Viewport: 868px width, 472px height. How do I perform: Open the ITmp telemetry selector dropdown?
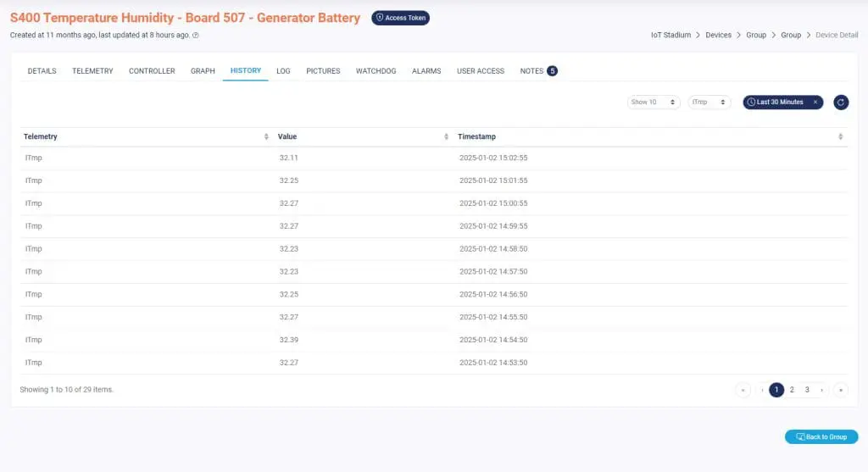tap(709, 102)
